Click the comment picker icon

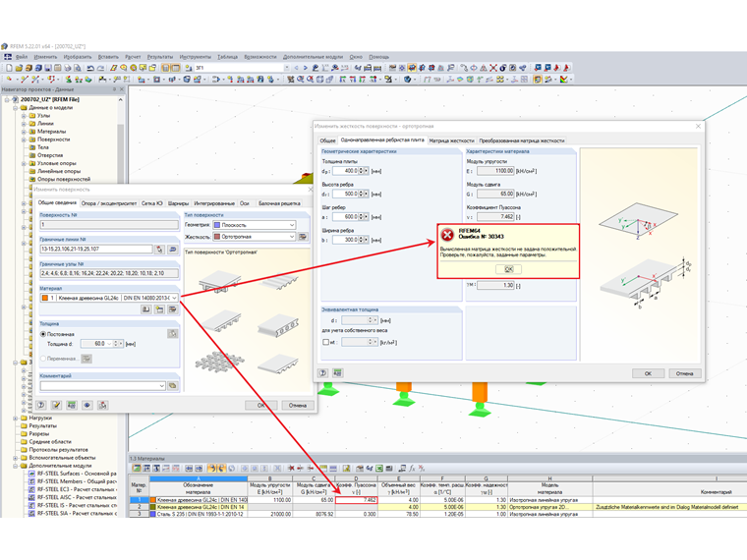point(173,386)
